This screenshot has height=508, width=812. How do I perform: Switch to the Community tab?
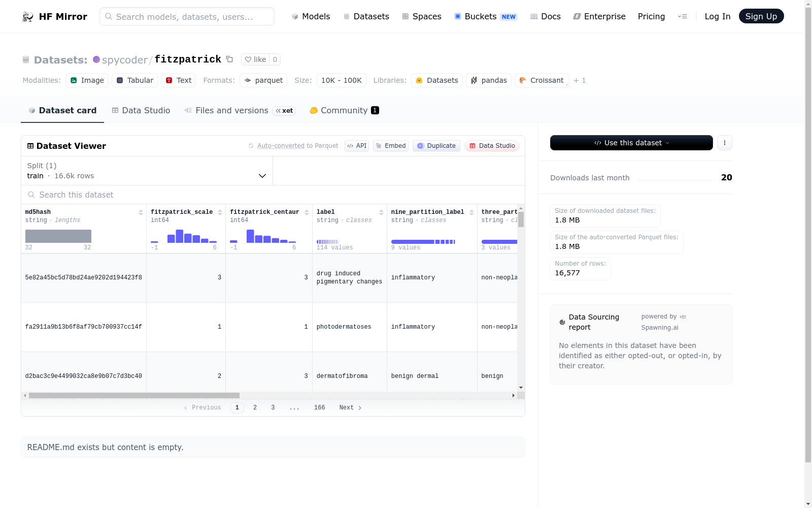click(344, 110)
